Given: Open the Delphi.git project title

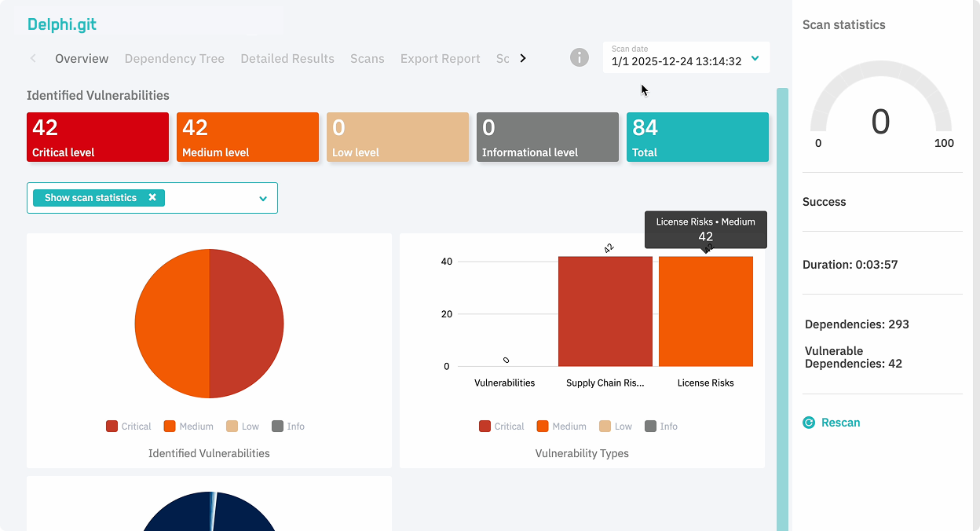Looking at the screenshot, I should pyautogui.click(x=62, y=24).
